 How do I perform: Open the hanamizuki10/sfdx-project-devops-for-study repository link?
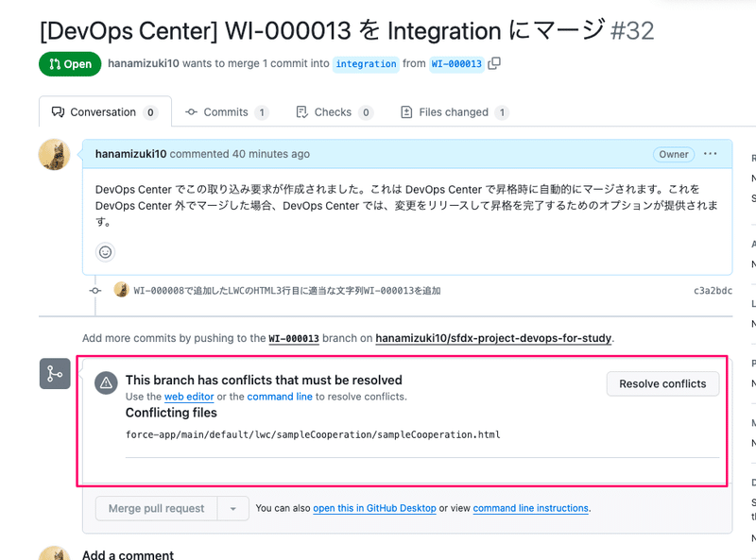point(493,338)
